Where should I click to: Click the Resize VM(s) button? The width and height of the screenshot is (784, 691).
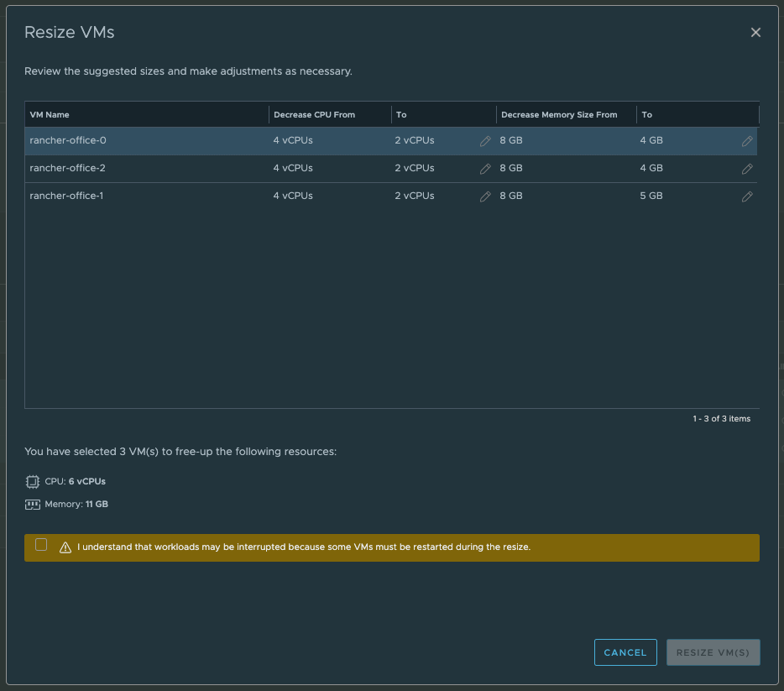[713, 652]
